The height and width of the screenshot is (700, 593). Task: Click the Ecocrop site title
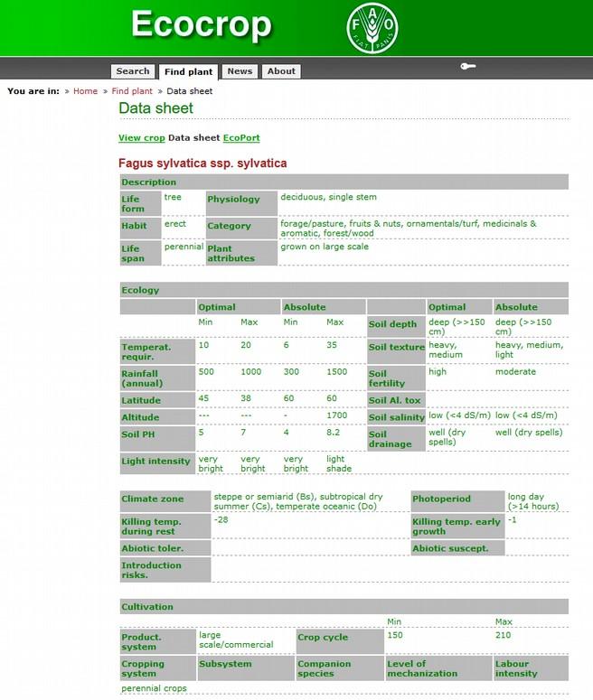tap(201, 24)
